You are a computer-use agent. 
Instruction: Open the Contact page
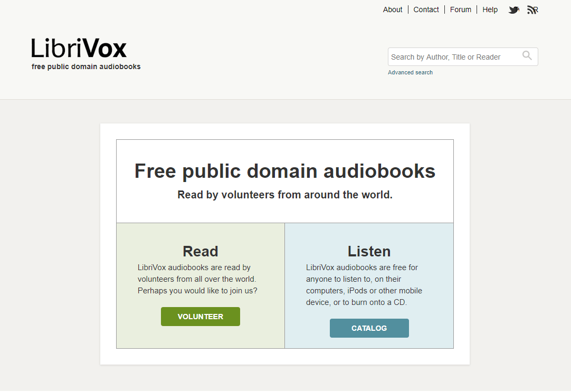[426, 10]
